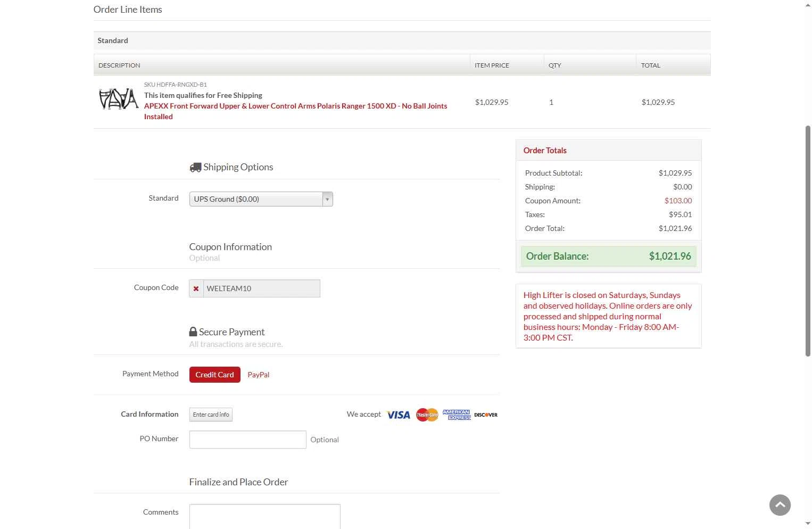
Task: Switch to PayPal payment method
Action: [259, 375]
